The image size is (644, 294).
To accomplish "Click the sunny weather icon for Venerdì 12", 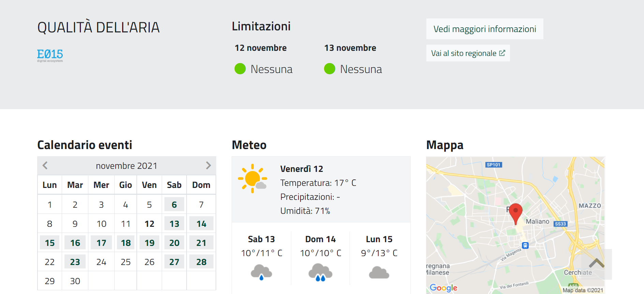I will (252, 178).
